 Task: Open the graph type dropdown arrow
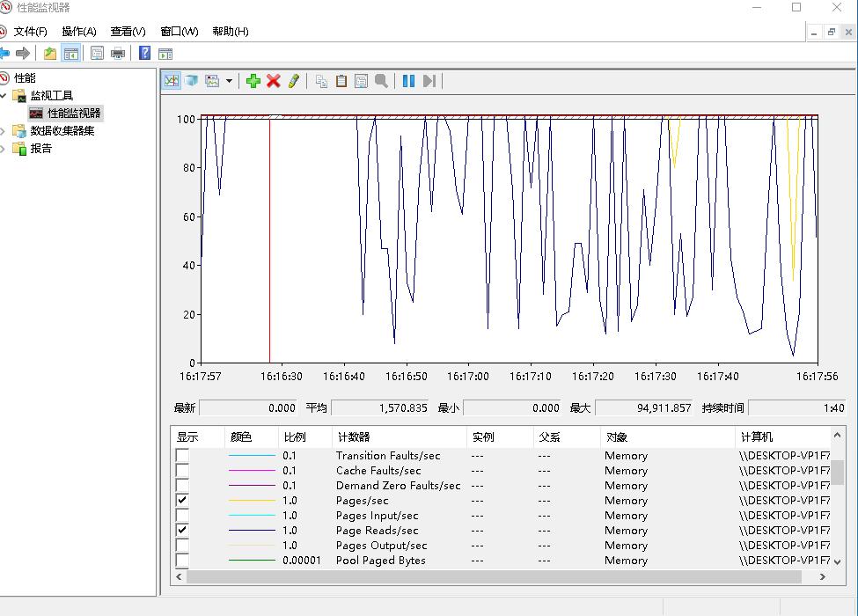click(x=229, y=81)
